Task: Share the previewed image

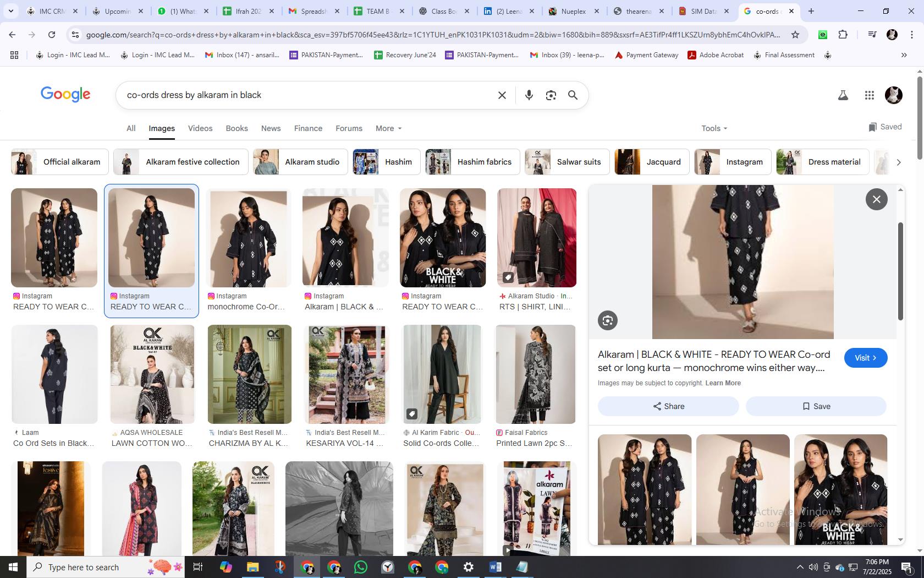Action: 668,406
